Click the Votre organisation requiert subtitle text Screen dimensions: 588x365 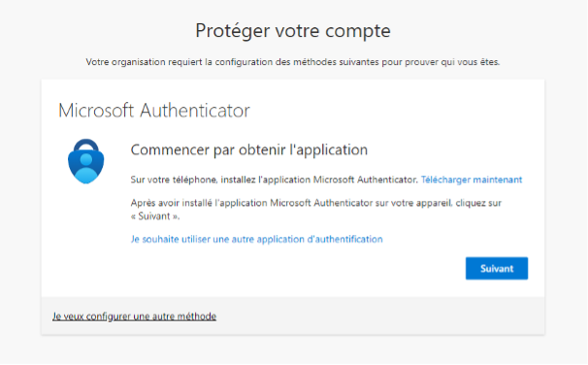(x=293, y=62)
